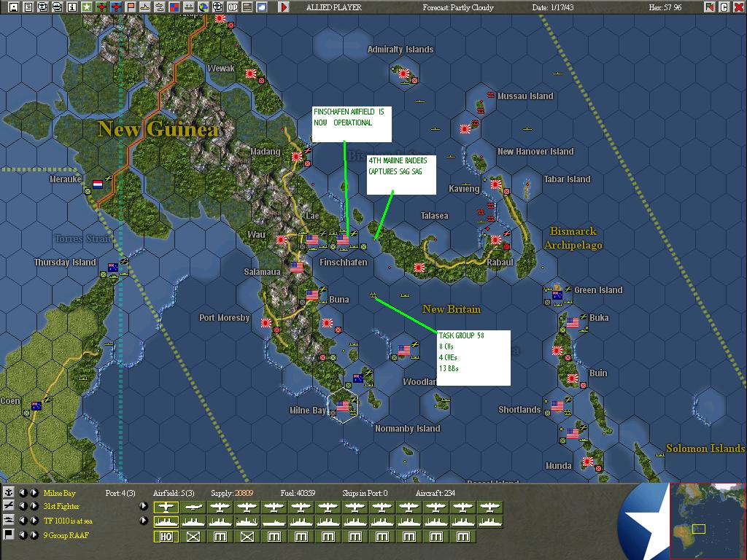Click the red and blue checkered square icon
Viewport: 747px width, 560px height.
[x=174, y=7]
